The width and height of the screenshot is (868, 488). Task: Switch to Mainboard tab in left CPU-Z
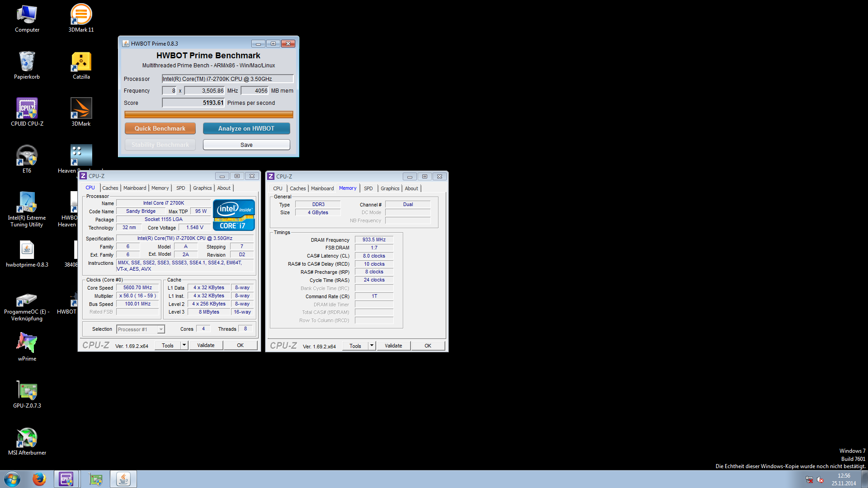pyautogui.click(x=135, y=188)
